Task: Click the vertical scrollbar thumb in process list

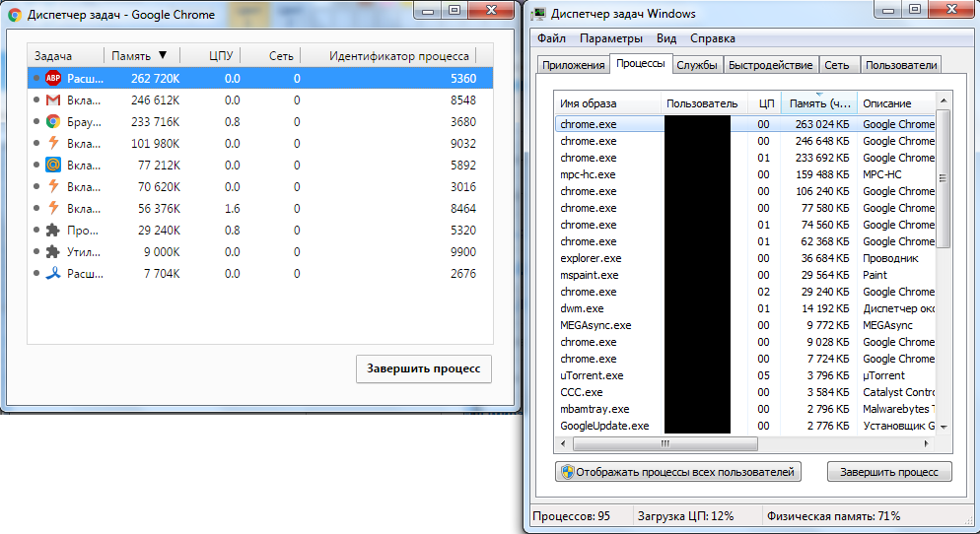Action: pos(944,178)
